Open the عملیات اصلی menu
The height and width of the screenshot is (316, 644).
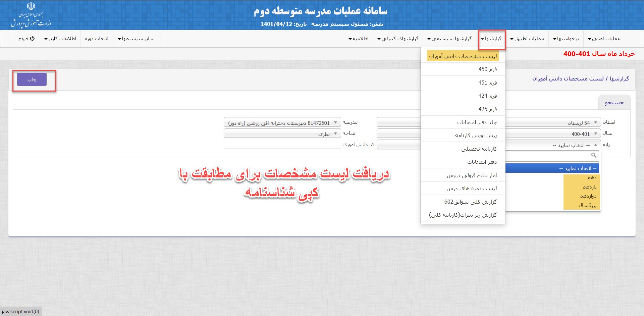click(x=604, y=39)
